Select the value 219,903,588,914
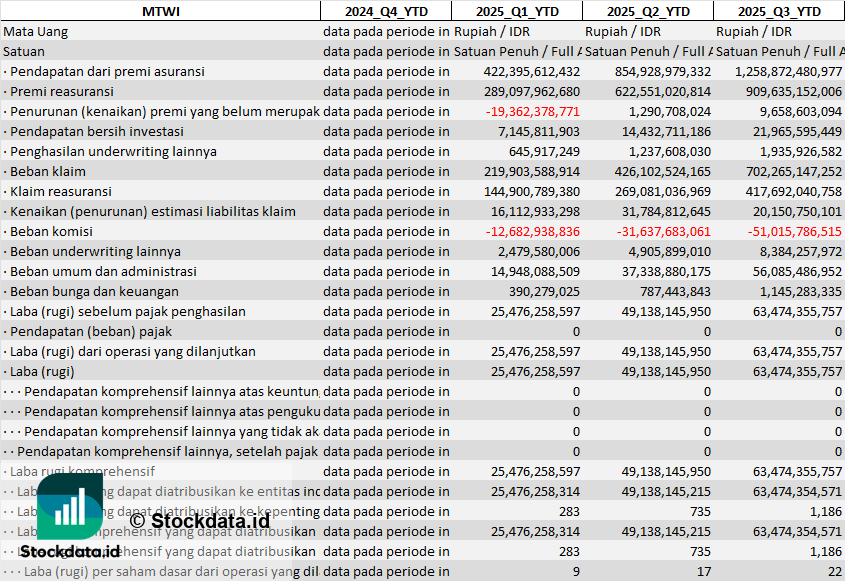The height and width of the screenshot is (581, 845). click(532, 171)
